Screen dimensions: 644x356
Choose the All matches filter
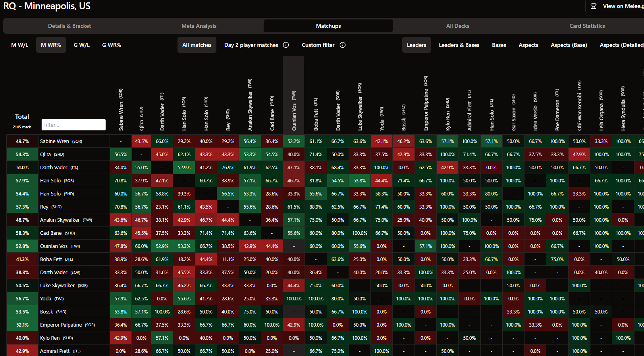(x=197, y=45)
